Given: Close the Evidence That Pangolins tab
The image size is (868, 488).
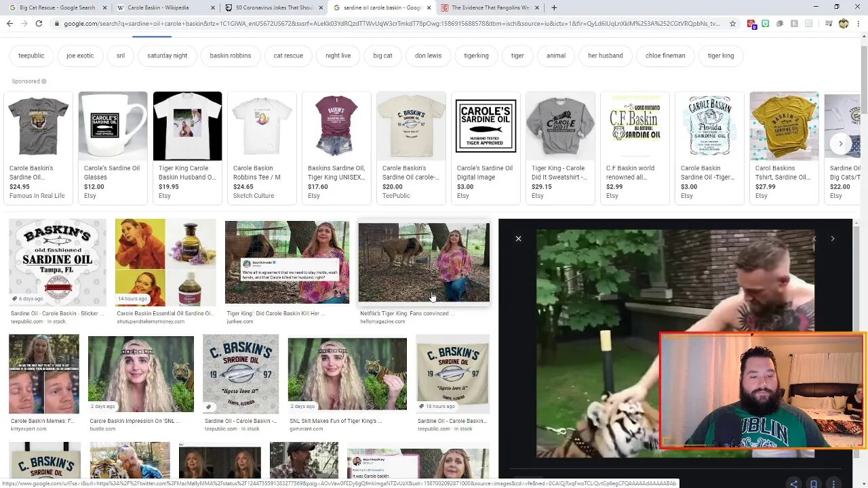Looking at the screenshot, I should pos(537,7).
